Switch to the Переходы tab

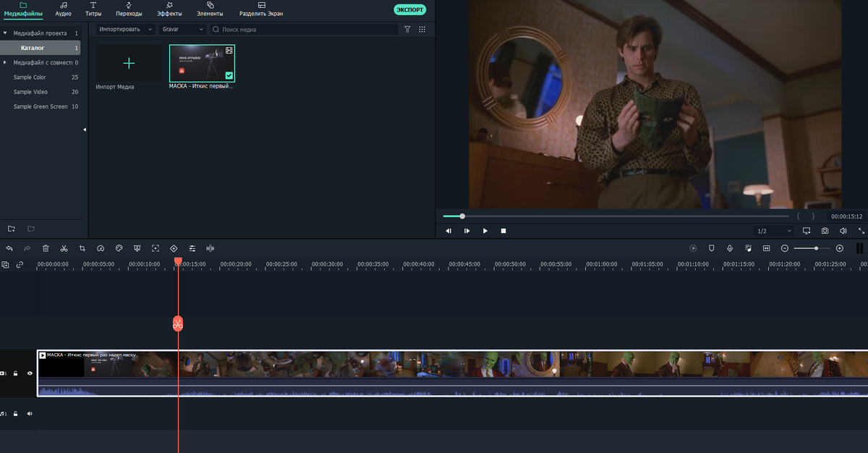point(129,9)
